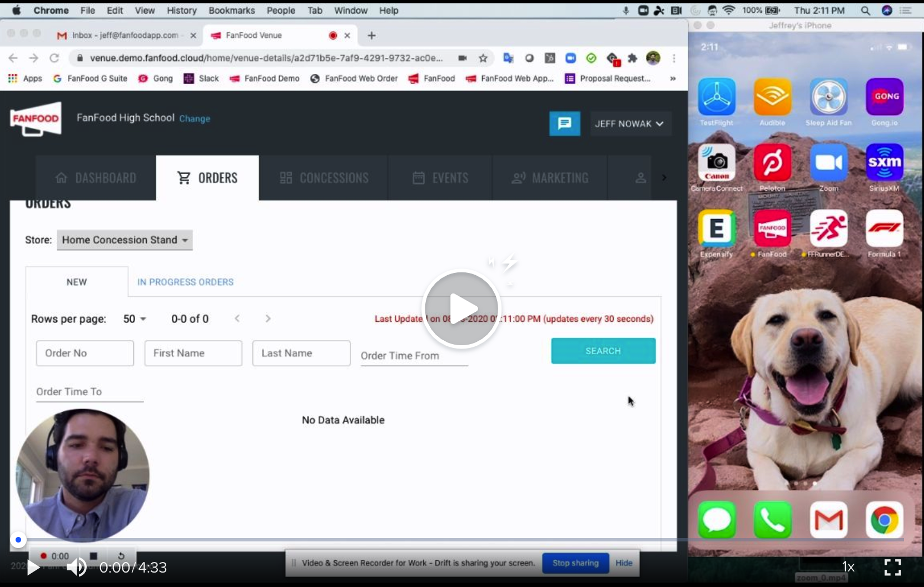Show more bookmarks overflow chevron
Screen dimensions: 924x587
[673, 78]
